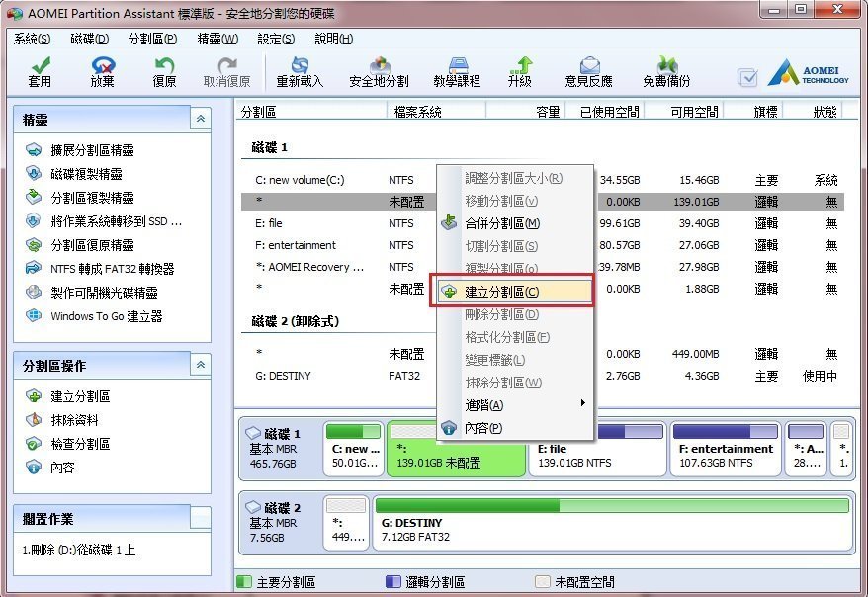Select the C: new block in disk map
The image size is (868, 597).
(354, 450)
